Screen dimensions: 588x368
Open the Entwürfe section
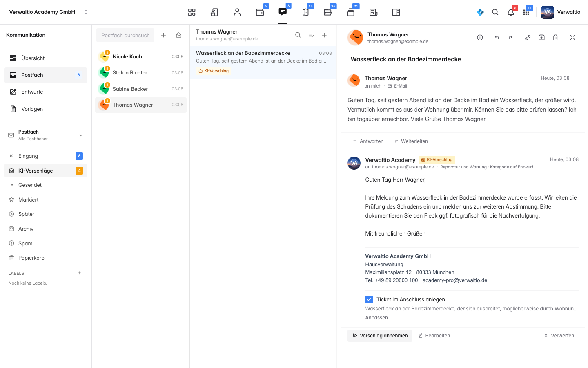46,92
